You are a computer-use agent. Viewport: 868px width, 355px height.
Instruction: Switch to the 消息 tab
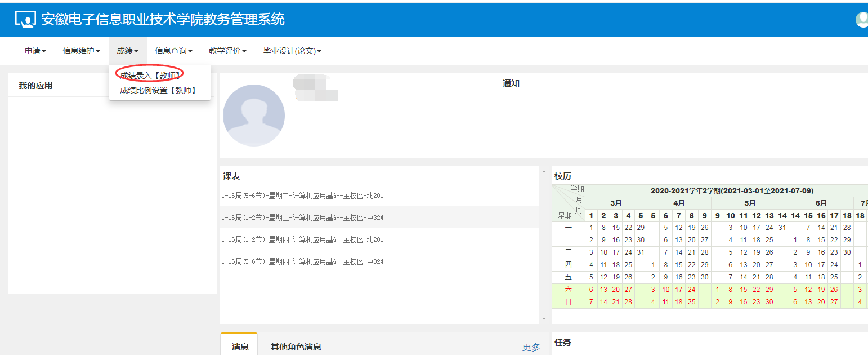(240, 347)
